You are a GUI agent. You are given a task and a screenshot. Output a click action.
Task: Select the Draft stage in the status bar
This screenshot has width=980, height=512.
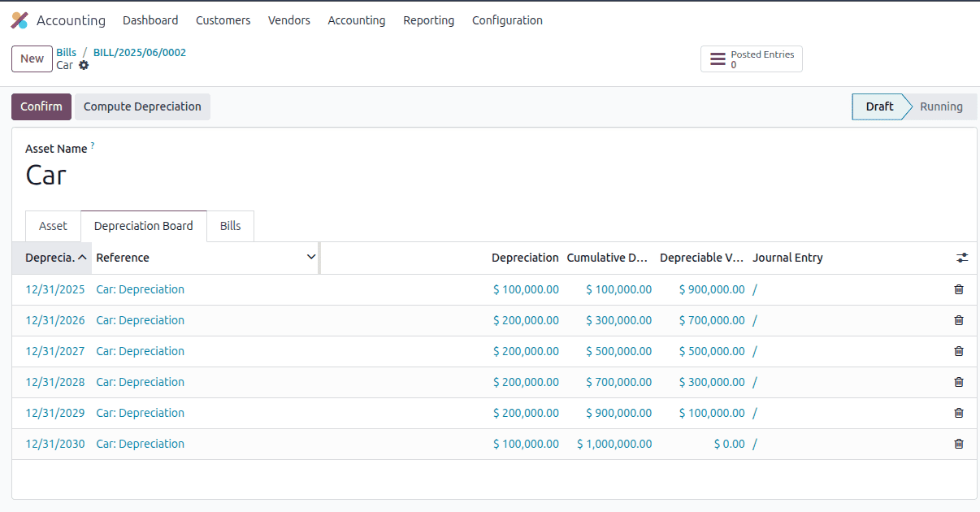878,106
